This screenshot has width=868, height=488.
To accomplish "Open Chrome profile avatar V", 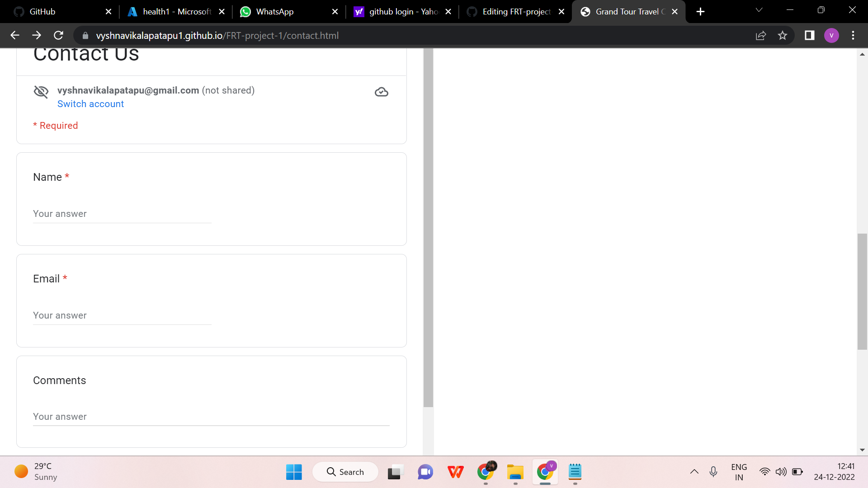I will pyautogui.click(x=831, y=35).
